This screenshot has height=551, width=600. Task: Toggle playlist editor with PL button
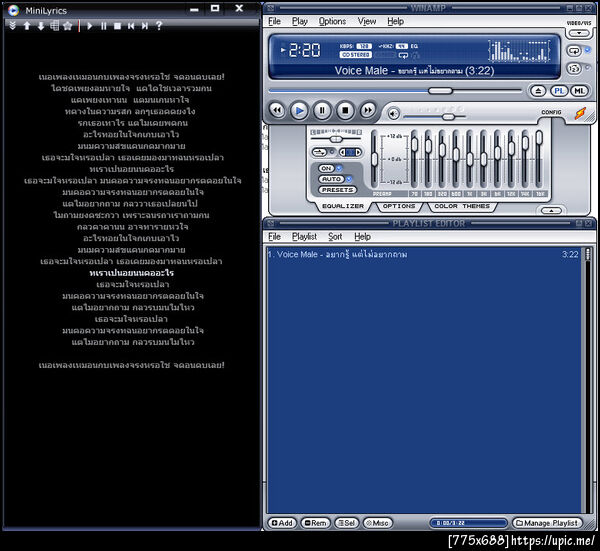[x=559, y=91]
